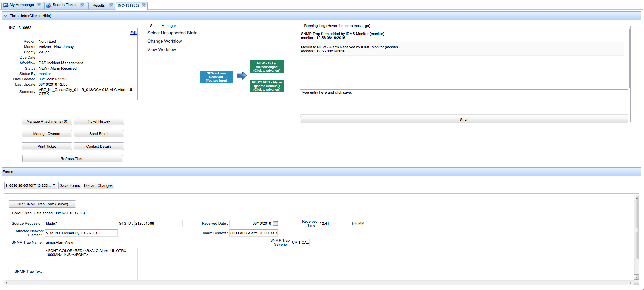
Task: Close the Search Tickets tab
Action: [x=82, y=5]
